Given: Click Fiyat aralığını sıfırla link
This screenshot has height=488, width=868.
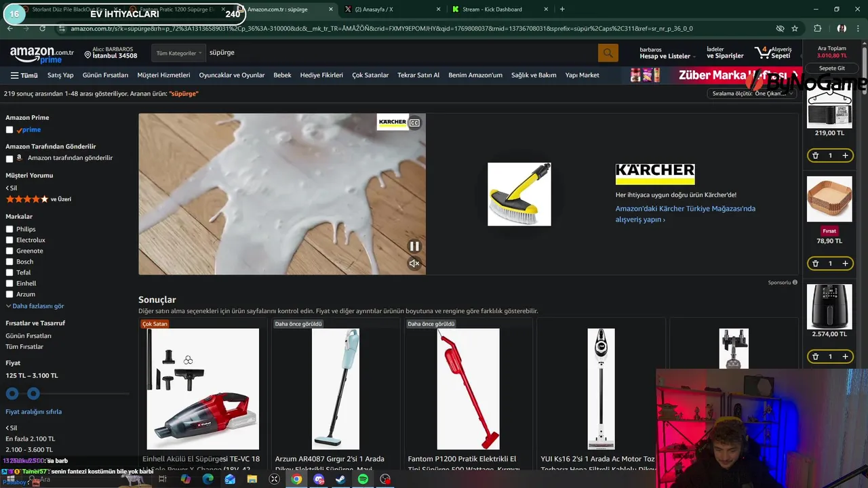Looking at the screenshot, I should (34, 411).
